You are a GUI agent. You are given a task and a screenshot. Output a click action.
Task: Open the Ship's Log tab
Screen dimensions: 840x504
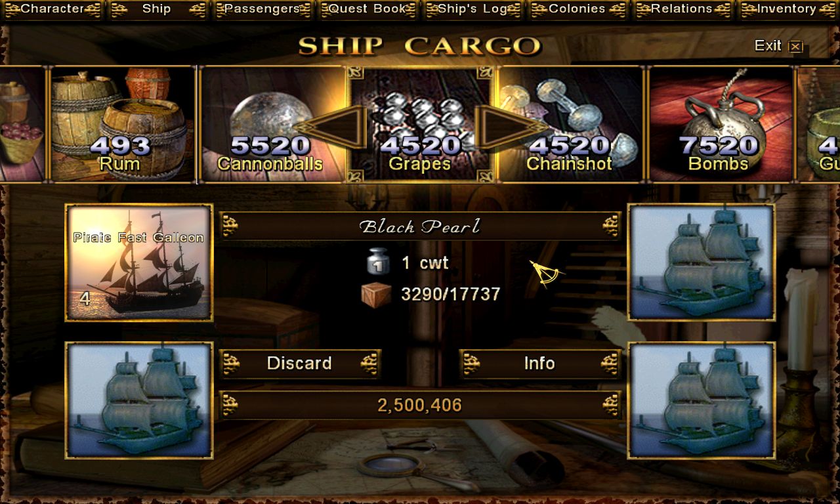tap(472, 9)
